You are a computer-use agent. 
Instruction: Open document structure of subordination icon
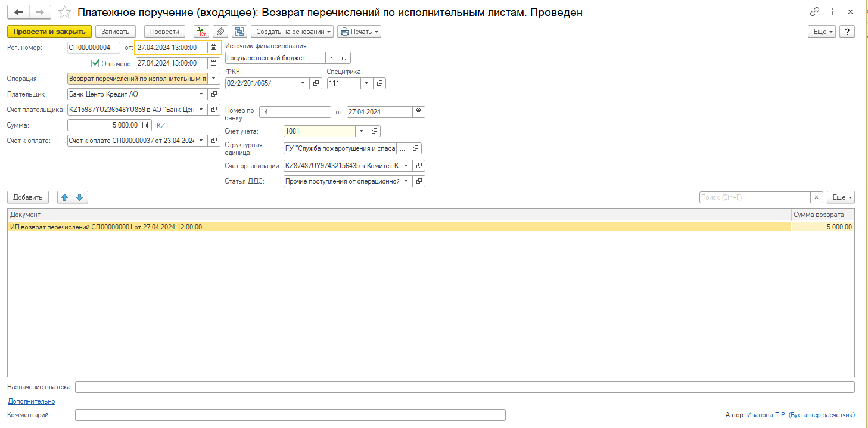click(239, 31)
